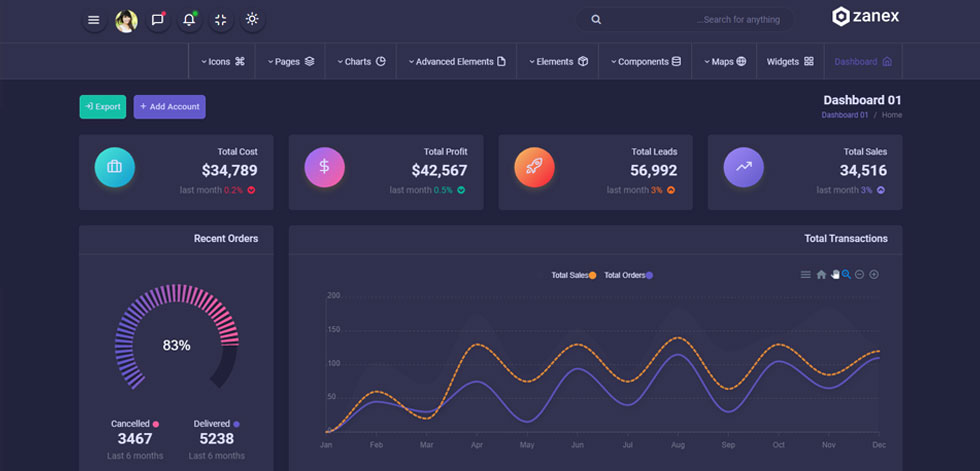980x471 pixels.
Task: Click the $34,789 Total Cost value
Action: (229, 170)
